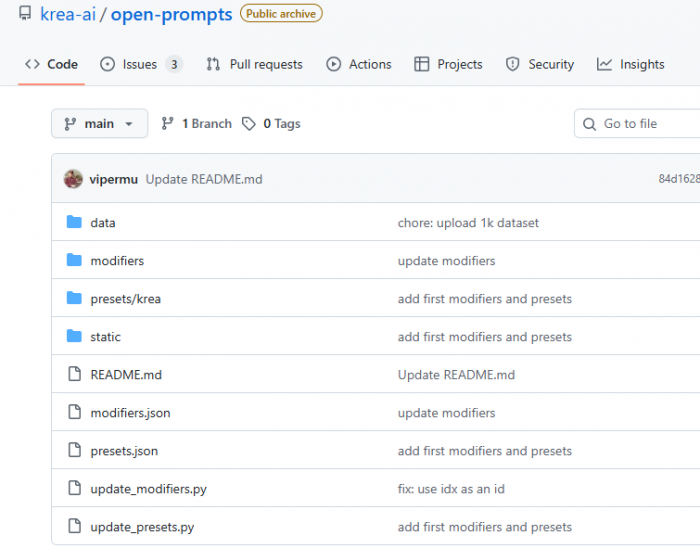
Task: Open commit 'chore: upload 1k dataset'
Action: click(x=468, y=223)
